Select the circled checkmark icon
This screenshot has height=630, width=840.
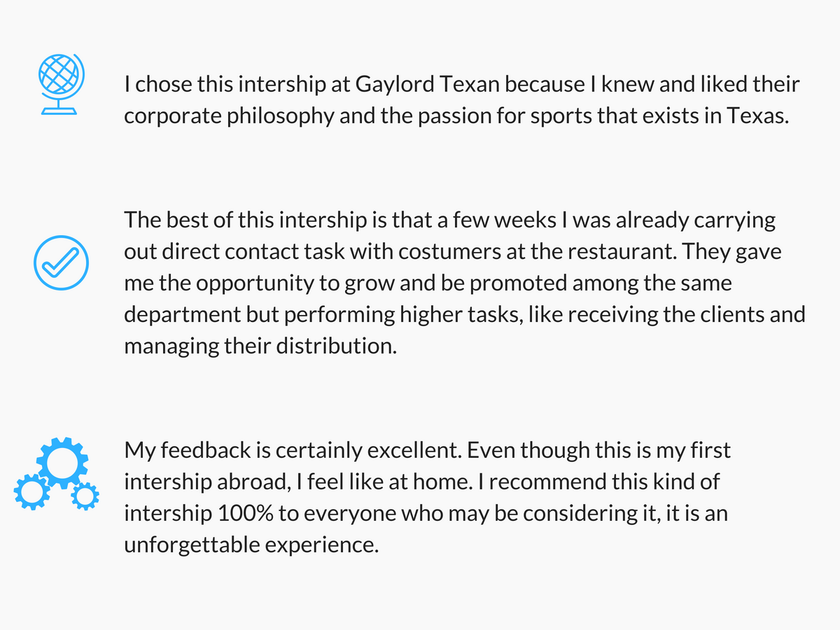(x=61, y=263)
